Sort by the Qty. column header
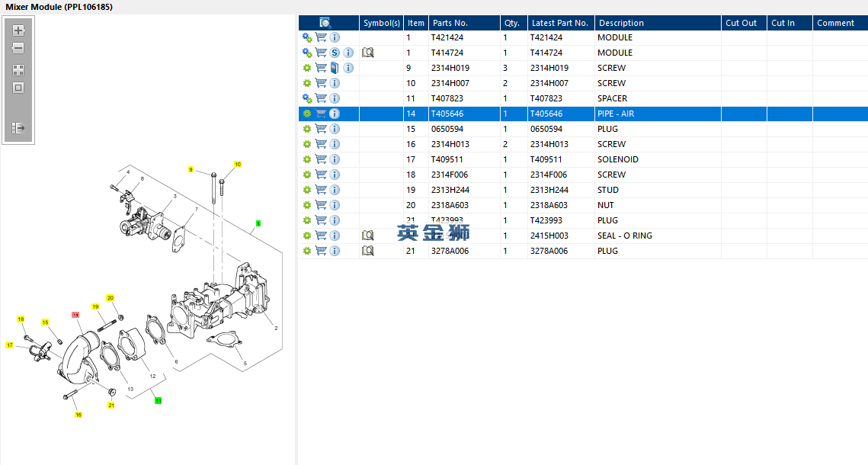 pyautogui.click(x=512, y=23)
